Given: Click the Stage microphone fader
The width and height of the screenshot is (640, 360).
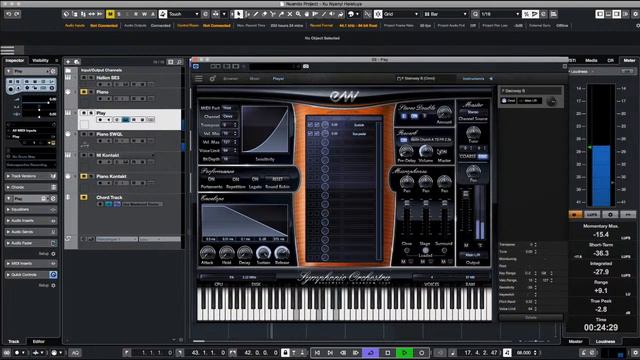Looking at the screenshot, I should coord(426,204).
